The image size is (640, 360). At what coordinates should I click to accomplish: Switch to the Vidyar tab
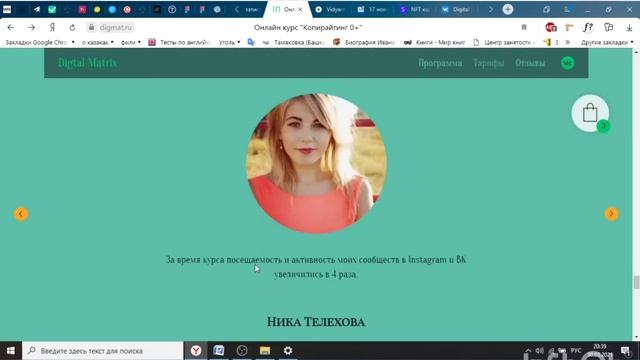330,9
